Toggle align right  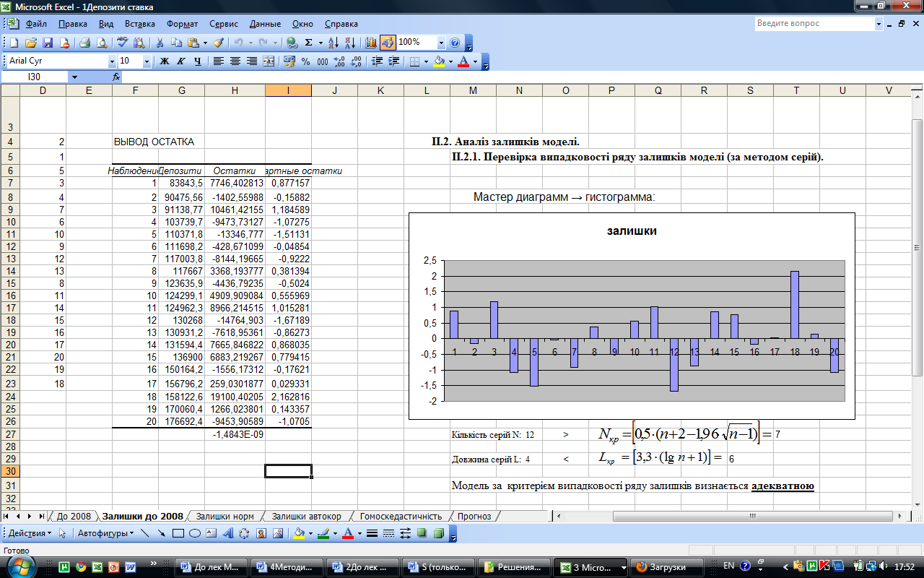tap(252, 61)
